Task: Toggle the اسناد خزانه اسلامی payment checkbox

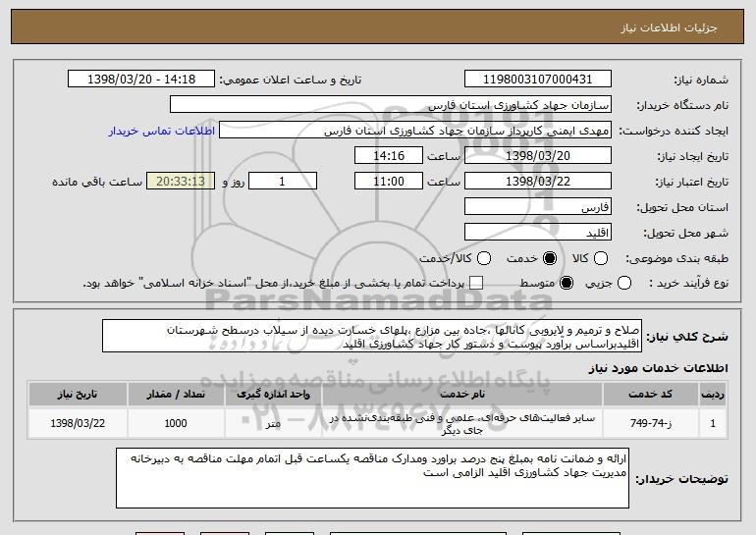Action: point(476,283)
